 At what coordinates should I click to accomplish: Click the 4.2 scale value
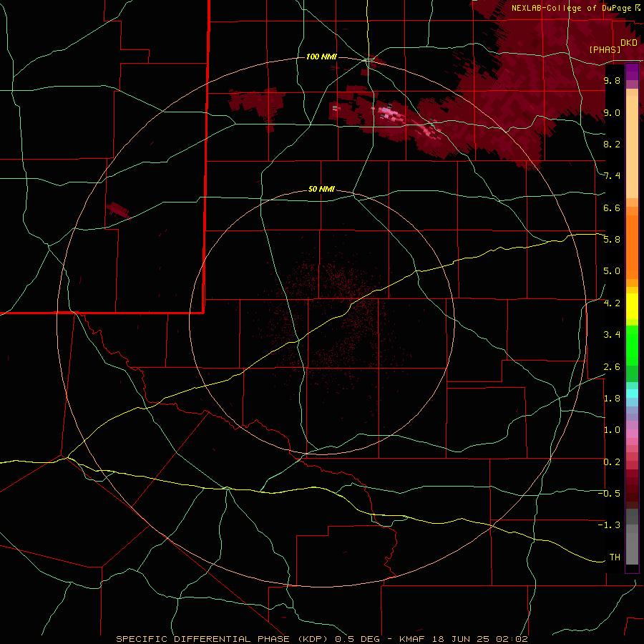pyautogui.click(x=612, y=303)
